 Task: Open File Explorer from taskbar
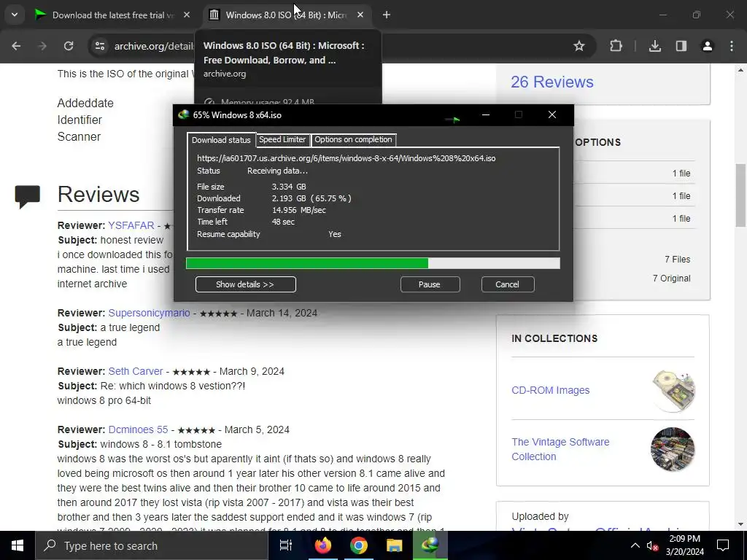pos(395,545)
